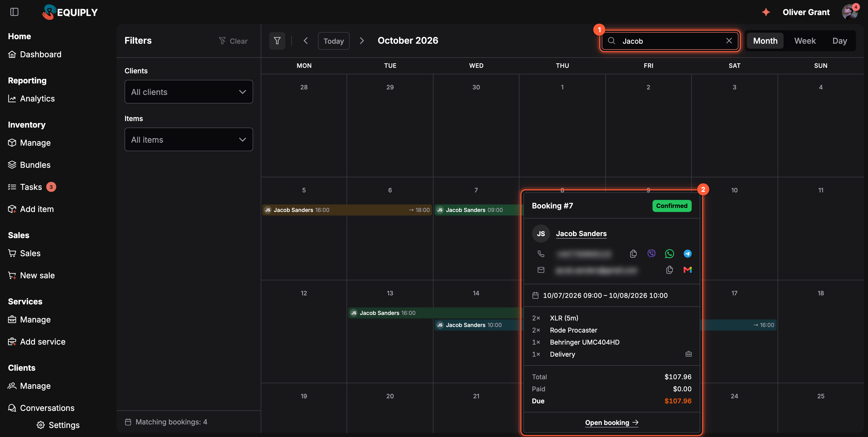Click the Delivery service briefcase icon
Image resolution: width=868 pixels, height=437 pixels.
point(688,354)
